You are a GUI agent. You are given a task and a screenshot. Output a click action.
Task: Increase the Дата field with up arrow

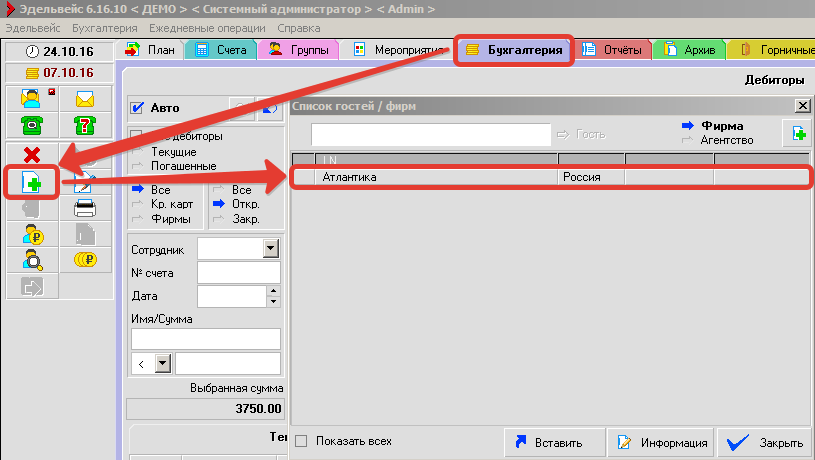pos(273,291)
